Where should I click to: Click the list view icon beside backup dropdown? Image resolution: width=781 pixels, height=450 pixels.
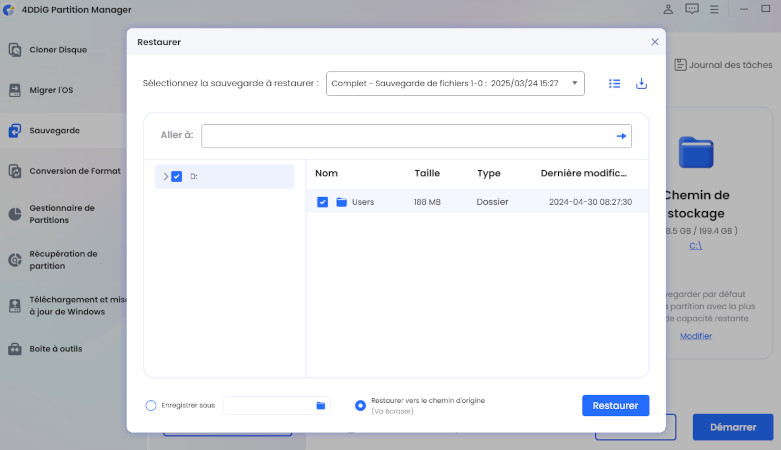(615, 84)
